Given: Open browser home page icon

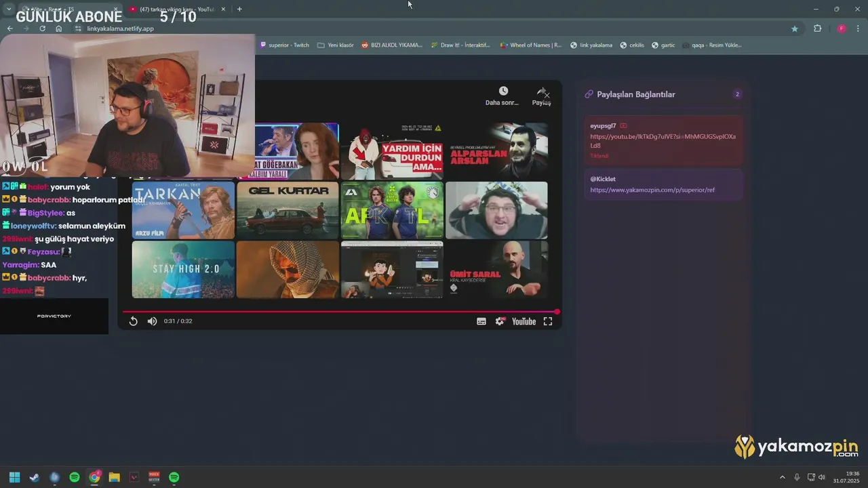Looking at the screenshot, I should [x=59, y=28].
